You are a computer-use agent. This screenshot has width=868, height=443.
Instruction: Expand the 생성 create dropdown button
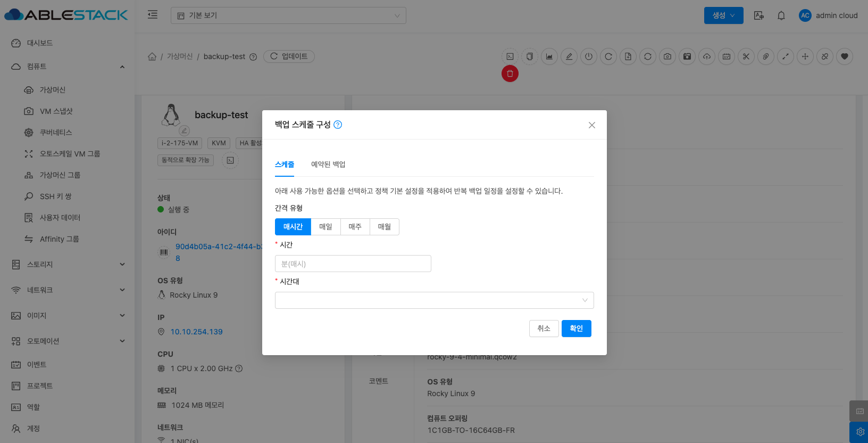coord(723,15)
